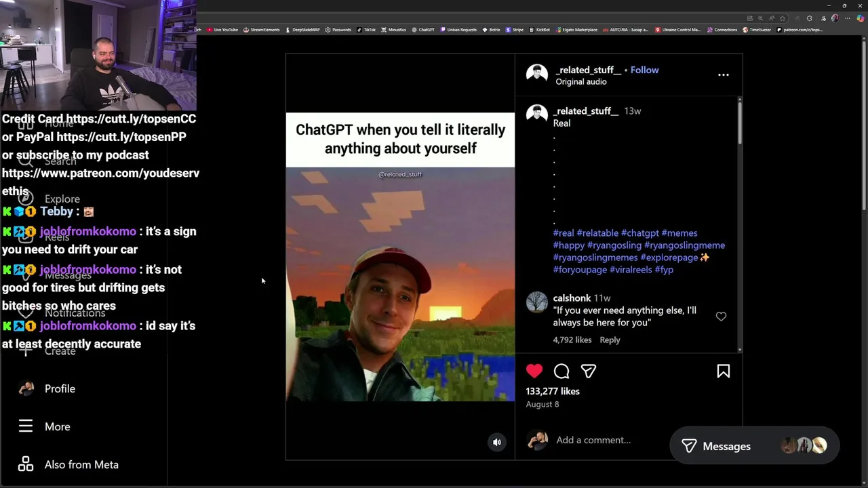Image resolution: width=868 pixels, height=488 pixels.
Task: Follow _related_stuff__ account
Action: coord(644,70)
